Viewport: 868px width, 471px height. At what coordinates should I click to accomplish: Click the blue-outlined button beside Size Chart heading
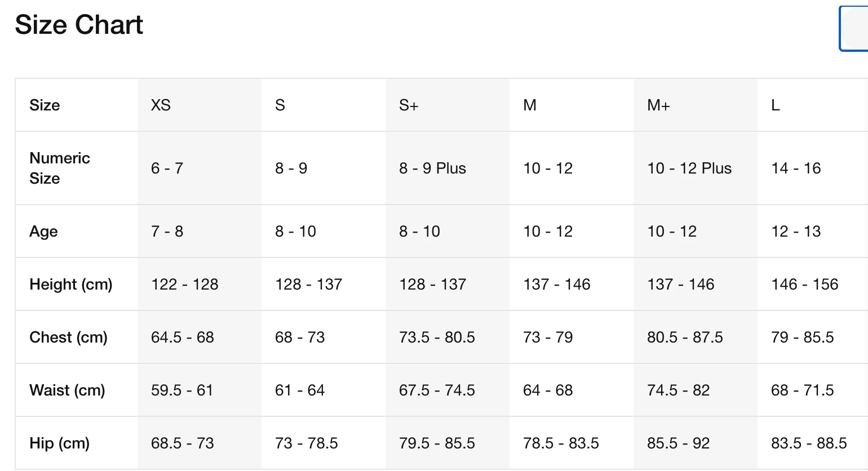coord(853,28)
